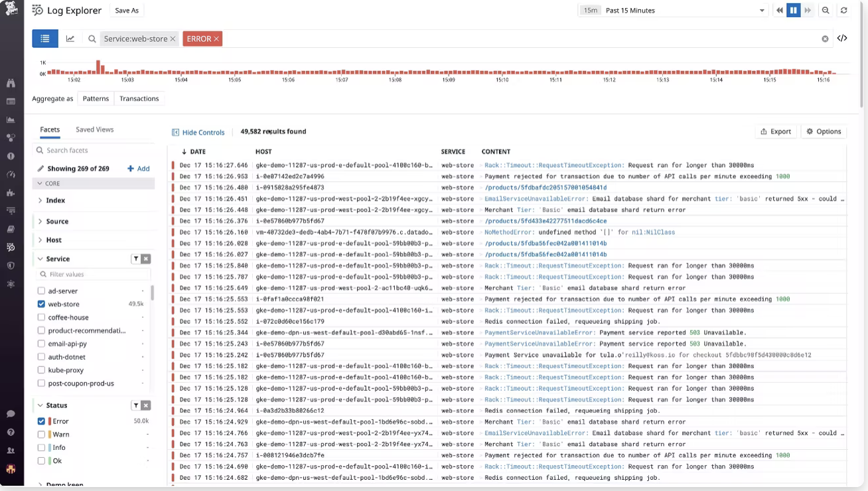
Task: Click the Save As button
Action: coord(127,11)
